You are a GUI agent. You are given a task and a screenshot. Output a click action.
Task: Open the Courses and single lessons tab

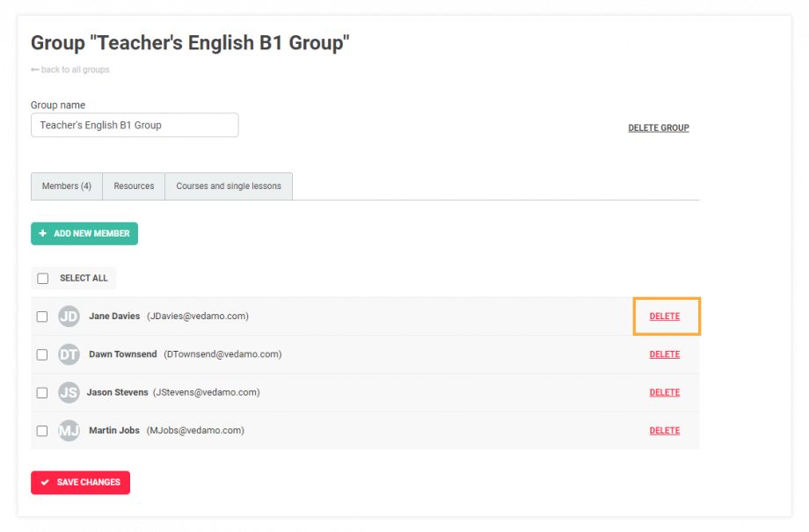point(228,186)
